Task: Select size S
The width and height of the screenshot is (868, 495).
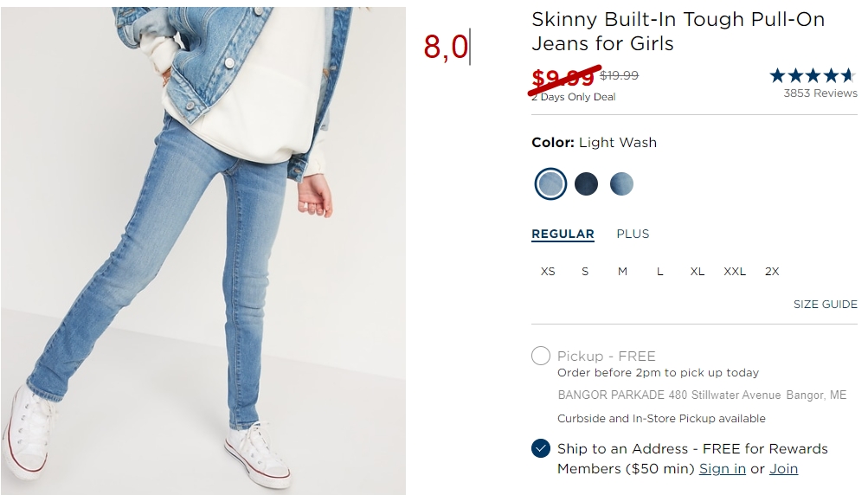Action: 584,272
